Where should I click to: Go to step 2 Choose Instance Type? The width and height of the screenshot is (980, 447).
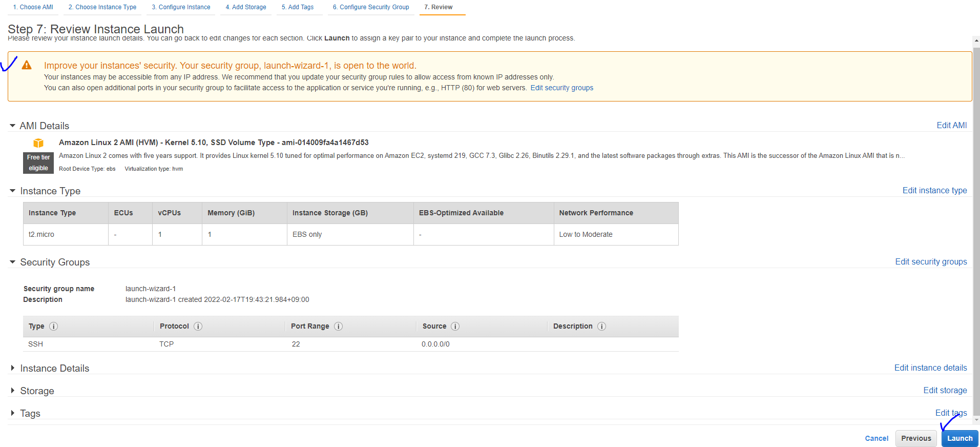[x=102, y=7]
